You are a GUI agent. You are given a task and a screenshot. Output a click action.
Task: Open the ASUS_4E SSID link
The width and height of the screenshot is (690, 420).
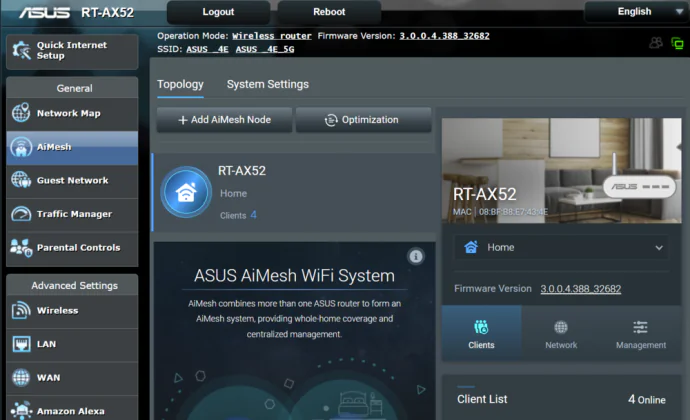point(207,49)
